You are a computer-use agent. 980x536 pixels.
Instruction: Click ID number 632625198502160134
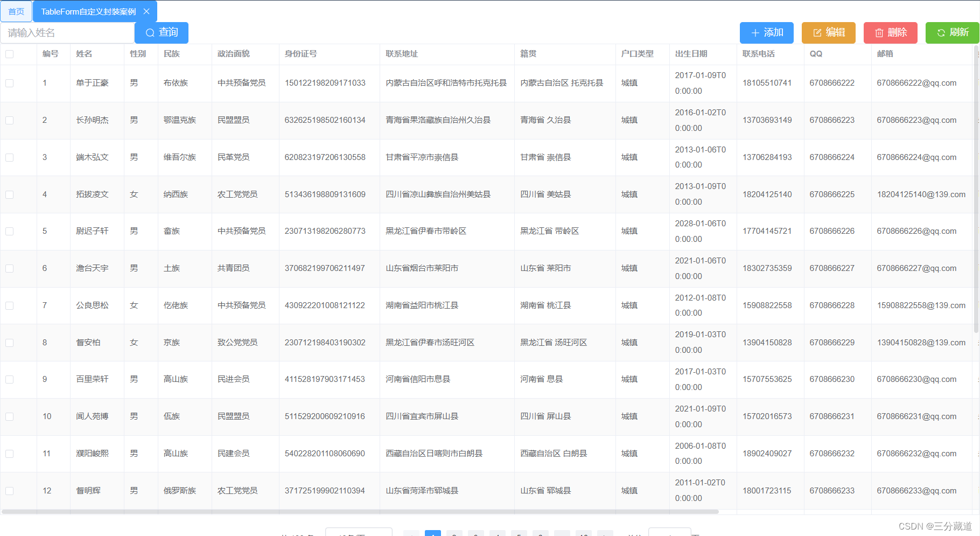pyautogui.click(x=325, y=120)
